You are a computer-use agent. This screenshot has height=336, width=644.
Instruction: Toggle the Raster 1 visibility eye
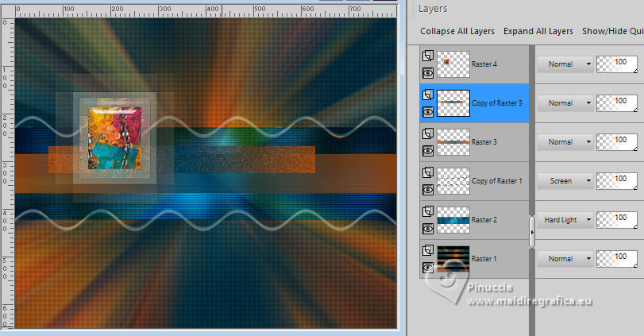click(427, 268)
